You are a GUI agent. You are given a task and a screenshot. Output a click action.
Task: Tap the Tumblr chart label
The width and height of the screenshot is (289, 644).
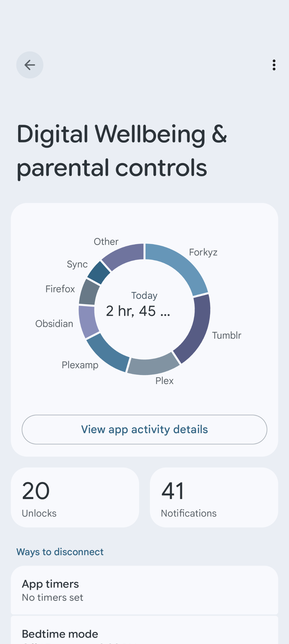point(227,336)
